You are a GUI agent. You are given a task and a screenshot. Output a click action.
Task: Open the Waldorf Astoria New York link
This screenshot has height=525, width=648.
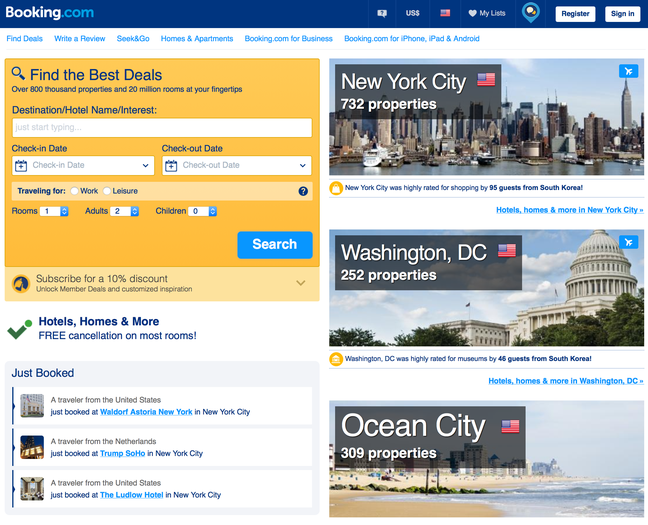pyautogui.click(x=146, y=412)
